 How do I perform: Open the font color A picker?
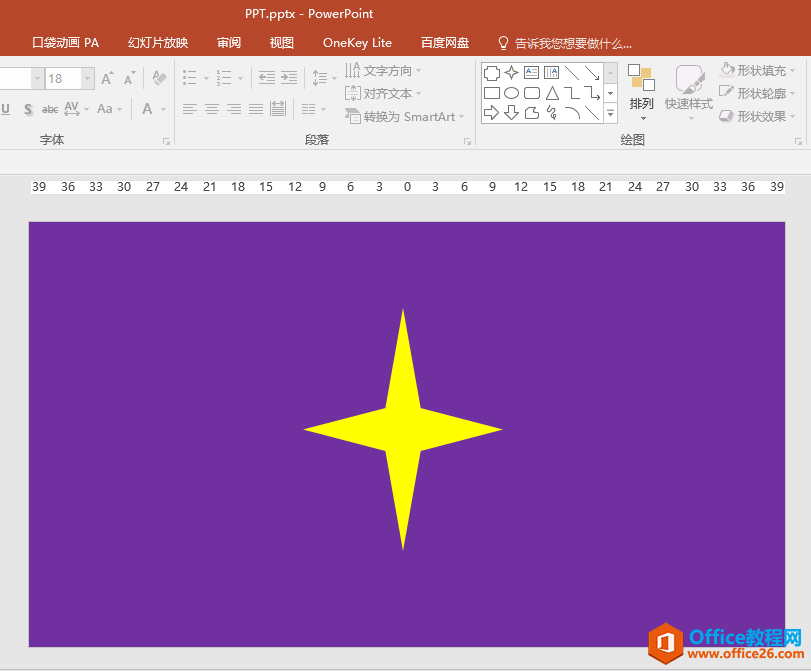[x=147, y=109]
